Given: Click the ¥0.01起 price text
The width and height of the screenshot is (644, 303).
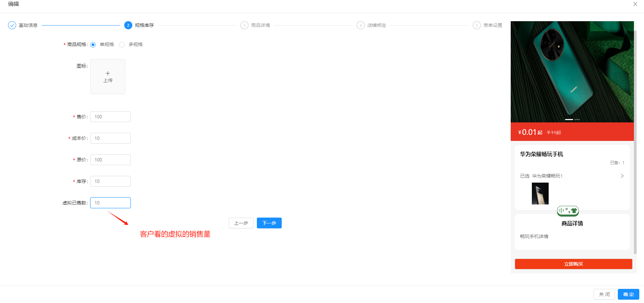Looking at the screenshot, I should click(530, 132).
